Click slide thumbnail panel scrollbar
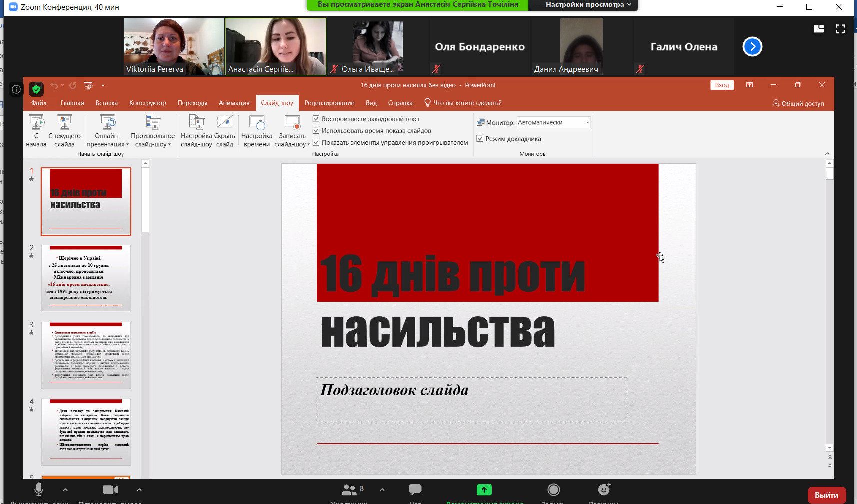This screenshot has height=504, width=857. click(145, 200)
